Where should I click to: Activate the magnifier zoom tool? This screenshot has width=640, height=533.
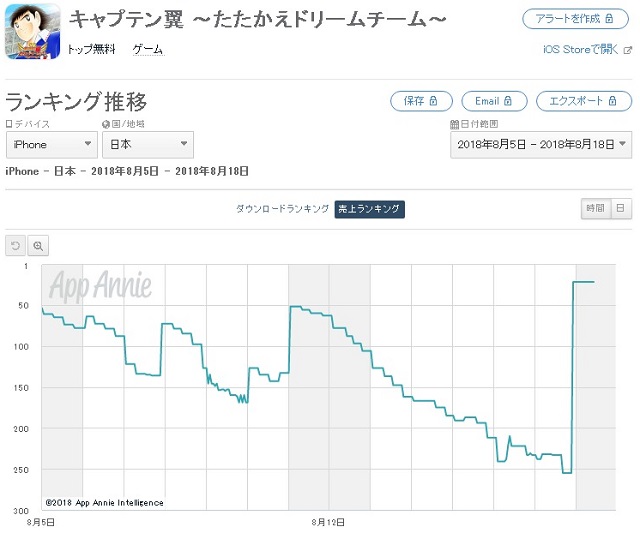(38, 246)
